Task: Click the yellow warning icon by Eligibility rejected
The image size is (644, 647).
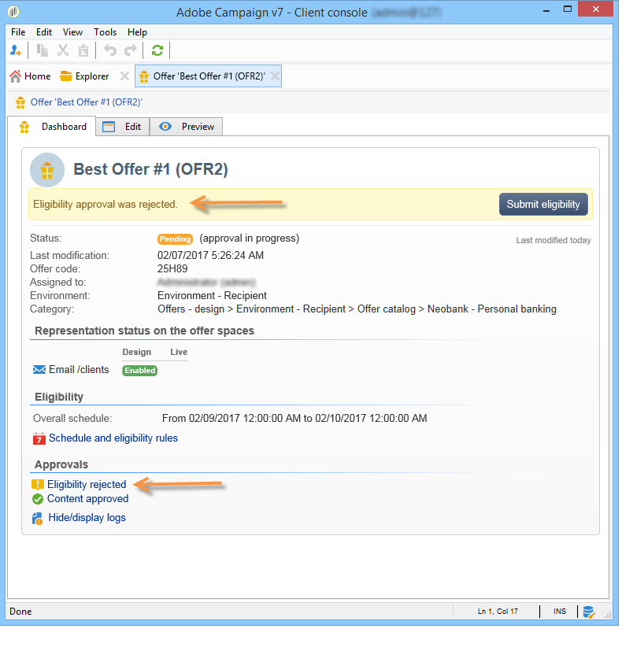Action: (38, 484)
